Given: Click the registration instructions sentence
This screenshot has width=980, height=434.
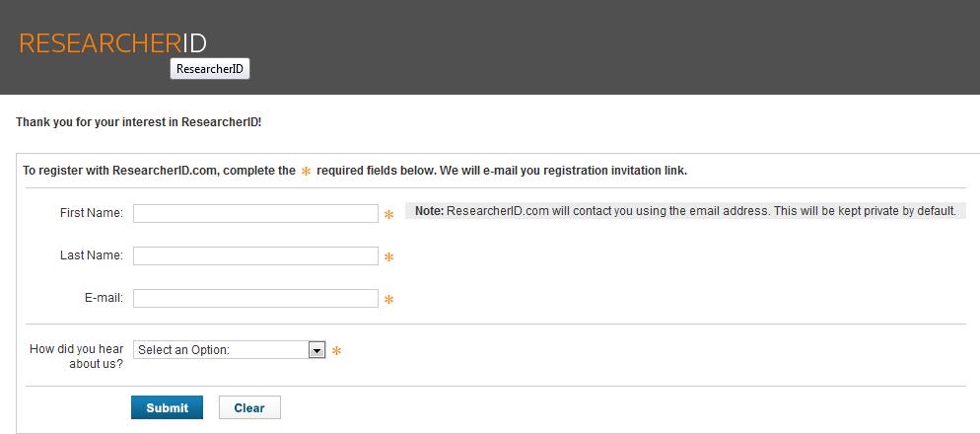Looking at the screenshot, I should tap(355, 170).
